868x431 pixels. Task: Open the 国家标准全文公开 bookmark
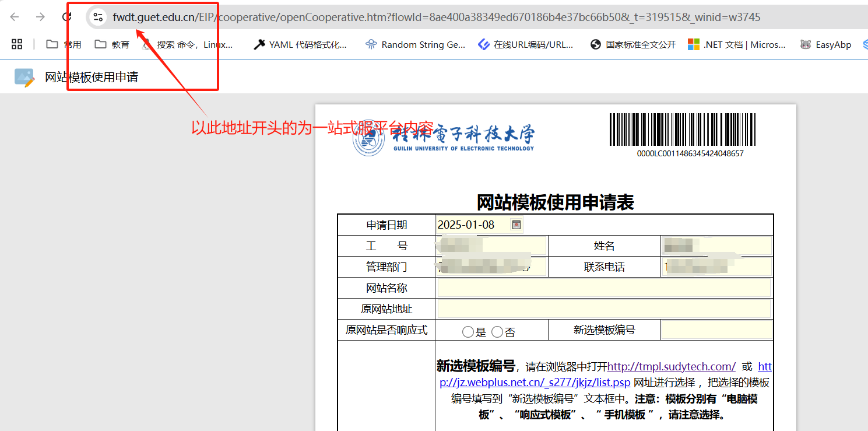[633, 44]
